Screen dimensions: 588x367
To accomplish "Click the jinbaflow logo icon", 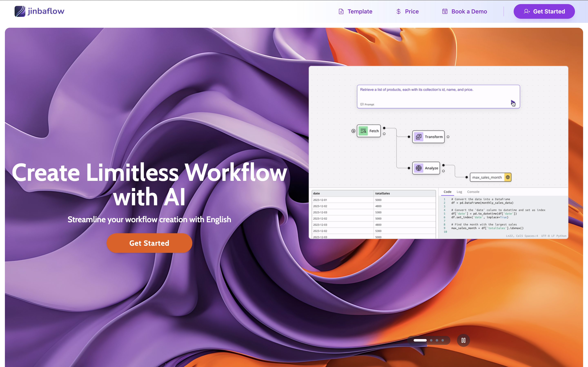I will tap(20, 11).
